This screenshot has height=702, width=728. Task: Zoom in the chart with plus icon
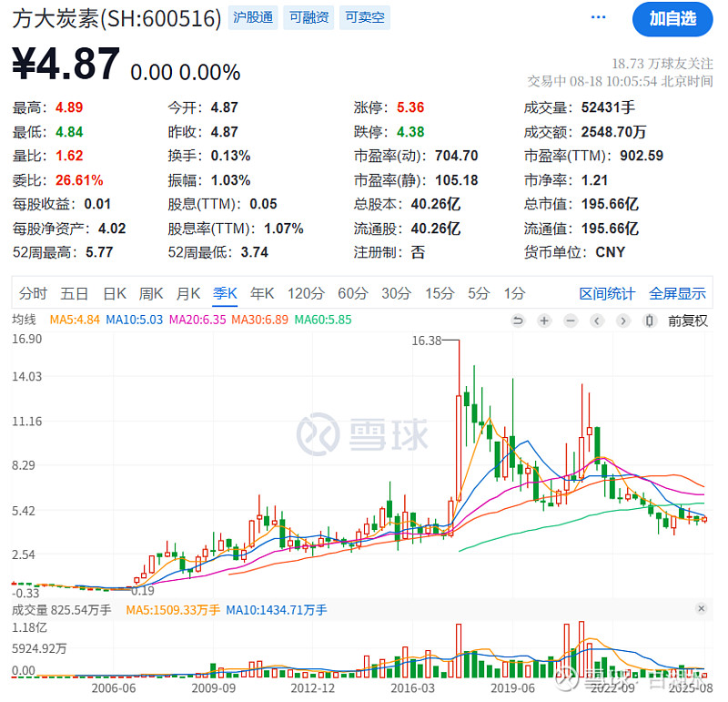coord(544,320)
